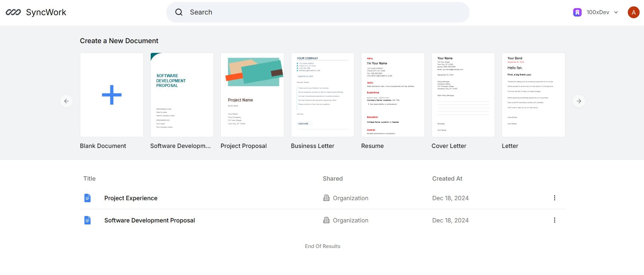
Task: Select the Software Development Proposal template
Action: pyautogui.click(x=182, y=95)
